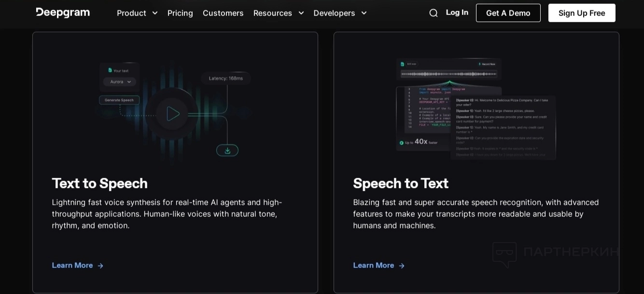Open Learn More under Text to Speech
The height and width of the screenshot is (294, 644).
pos(78,265)
